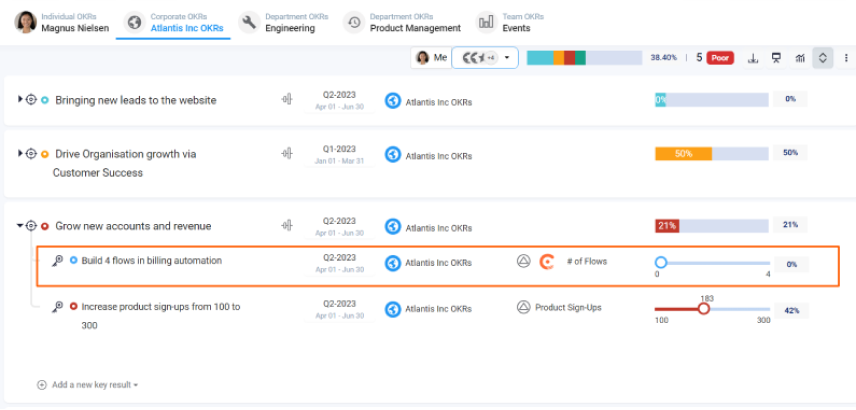The height and width of the screenshot is (410, 856).
Task: Open Product Management Department OKRs tab
Action: click(402, 22)
